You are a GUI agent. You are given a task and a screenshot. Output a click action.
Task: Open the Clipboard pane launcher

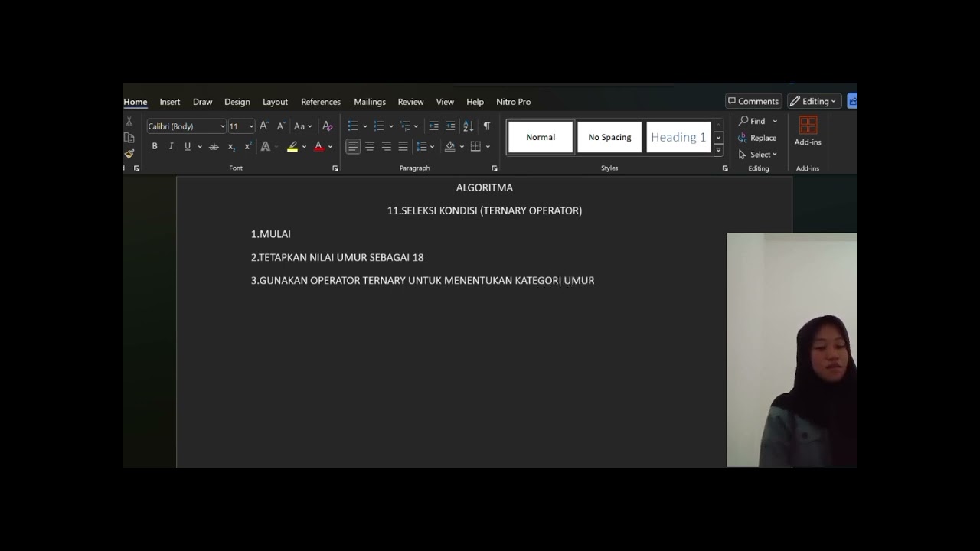tap(137, 168)
